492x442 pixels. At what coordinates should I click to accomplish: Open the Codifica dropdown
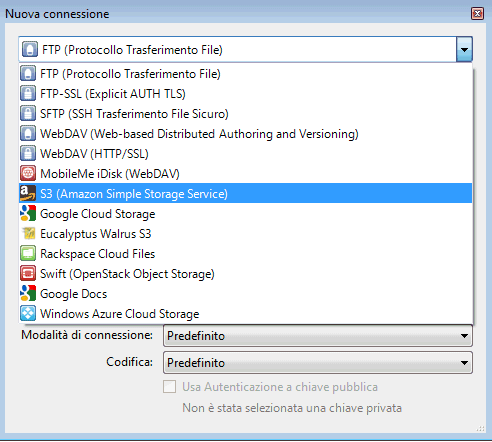318,363
